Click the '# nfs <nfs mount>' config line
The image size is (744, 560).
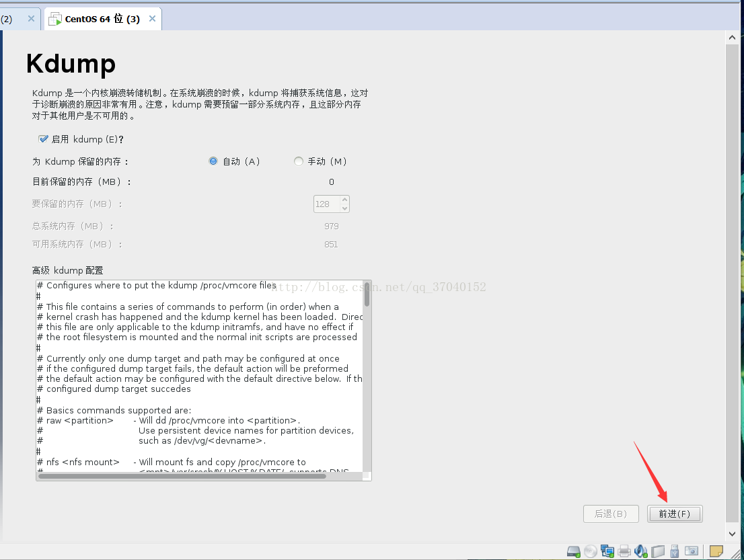click(172, 462)
